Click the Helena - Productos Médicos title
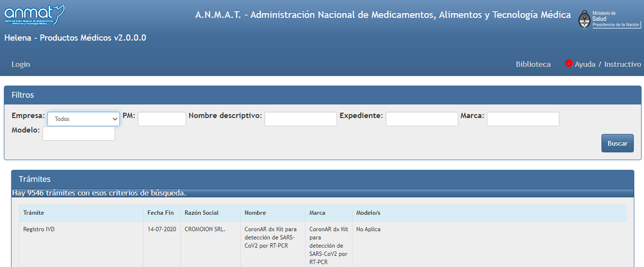The width and height of the screenshot is (644, 267). (75, 38)
